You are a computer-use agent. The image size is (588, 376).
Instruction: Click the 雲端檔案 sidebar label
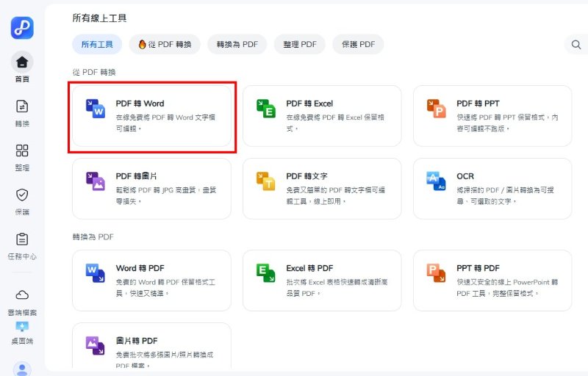pyautogui.click(x=22, y=312)
